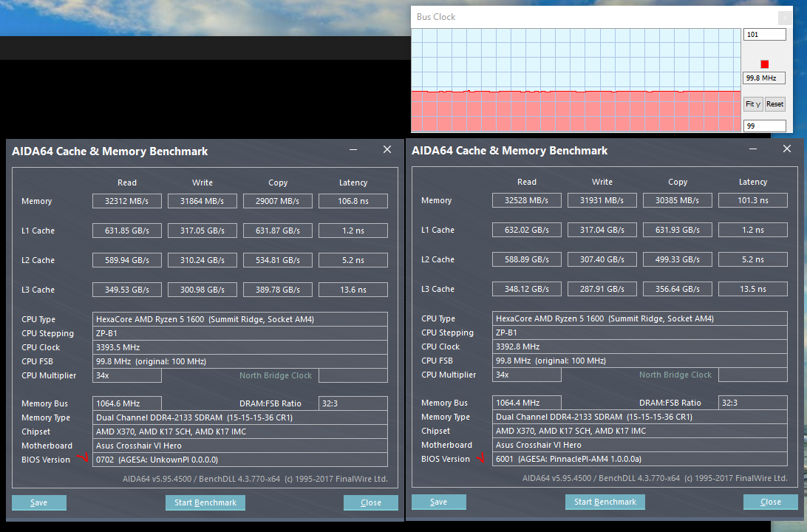Click left window L1 Cache Read 631.85 GB/s
The width and height of the screenshot is (807, 532).
(126, 231)
